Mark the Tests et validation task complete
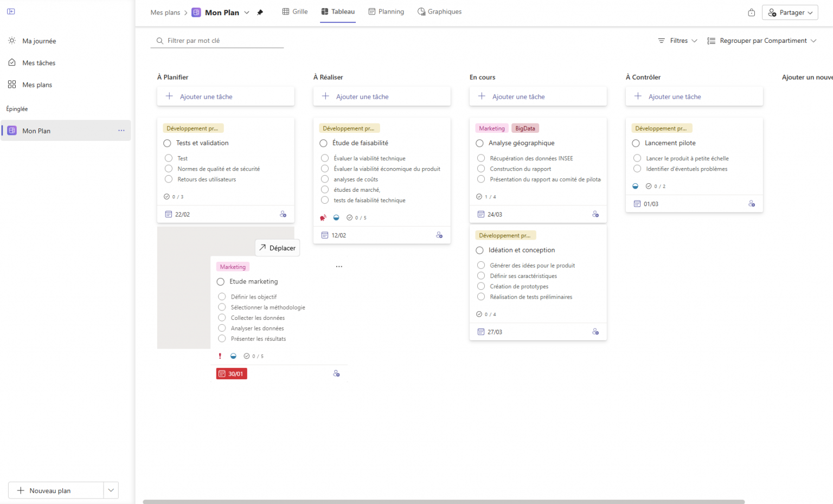The image size is (833, 504). tap(167, 143)
